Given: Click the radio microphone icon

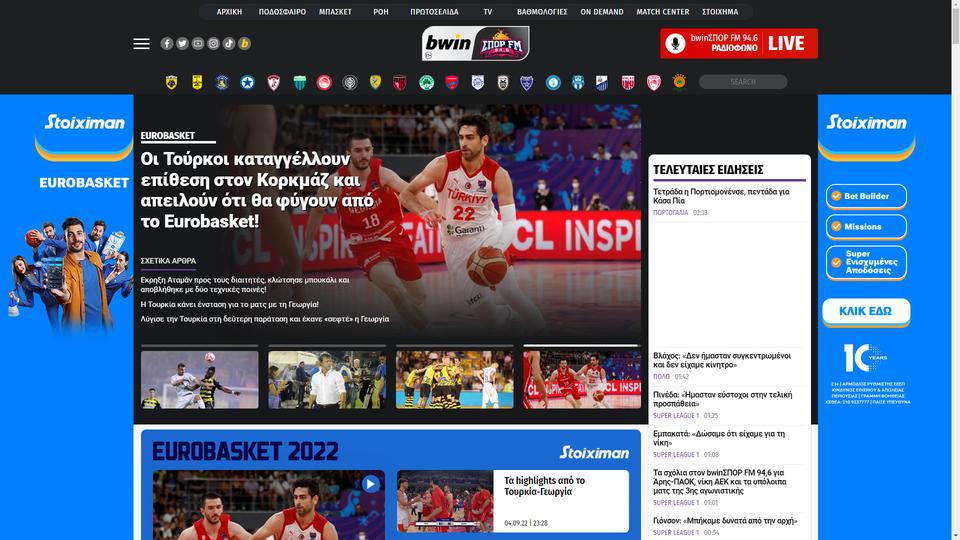Looking at the screenshot, I should click(675, 43).
